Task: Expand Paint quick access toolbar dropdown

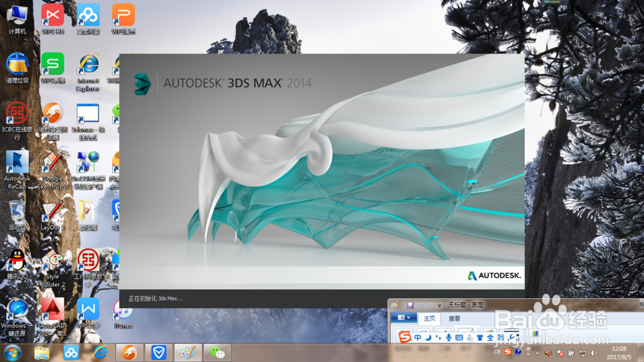Action: point(439,305)
